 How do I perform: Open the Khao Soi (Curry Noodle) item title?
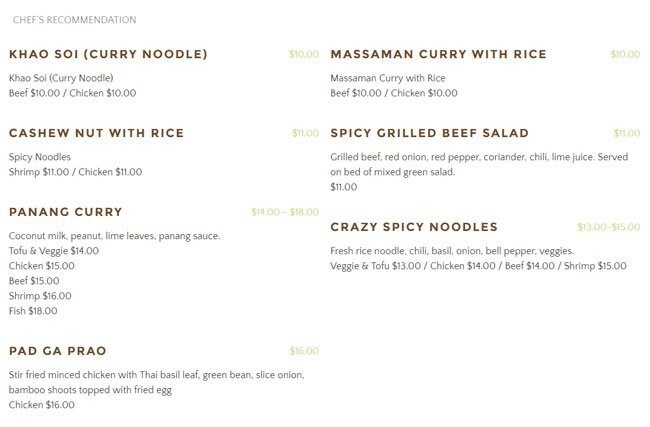click(x=108, y=54)
